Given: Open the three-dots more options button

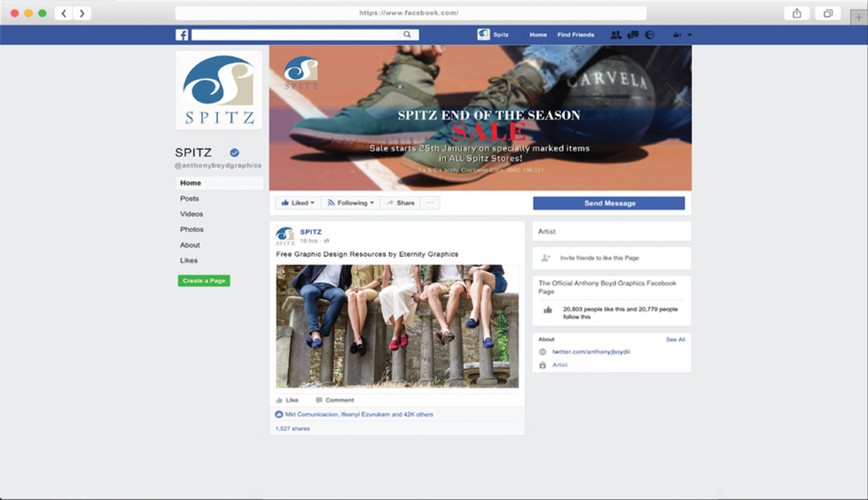Looking at the screenshot, I should pyautogui.click(x=430, y=203).
